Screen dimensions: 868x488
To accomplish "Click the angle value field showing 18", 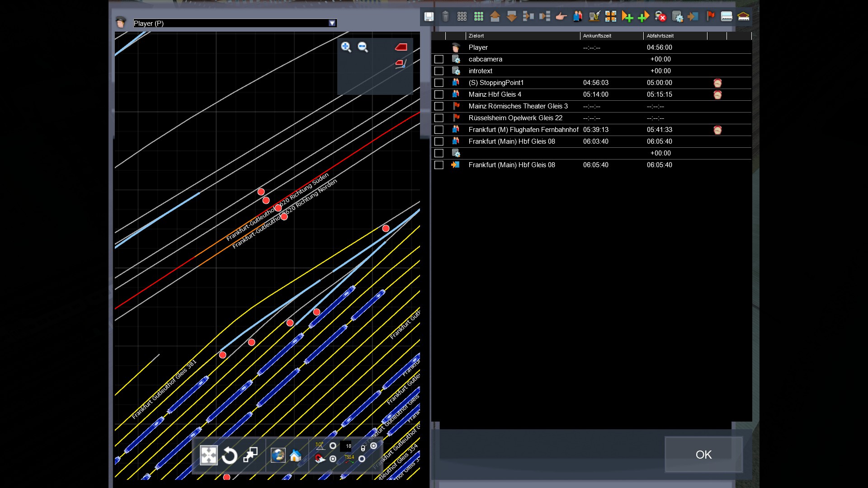I will click(346, 446).
